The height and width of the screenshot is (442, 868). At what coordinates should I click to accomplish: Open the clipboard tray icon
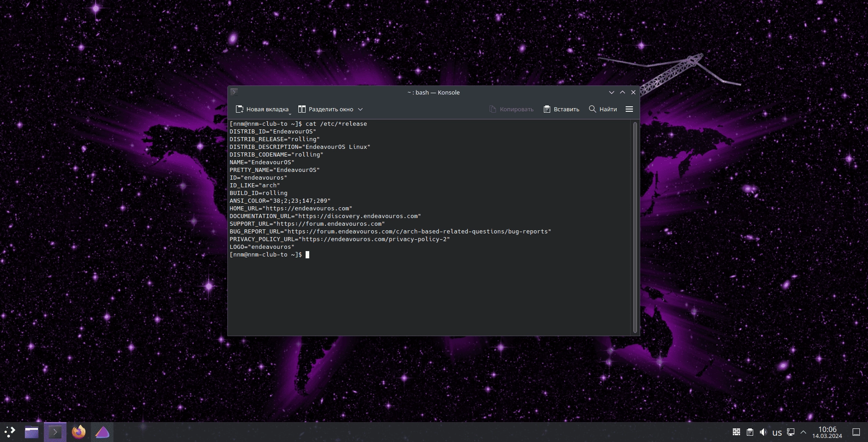pos(750,432)
